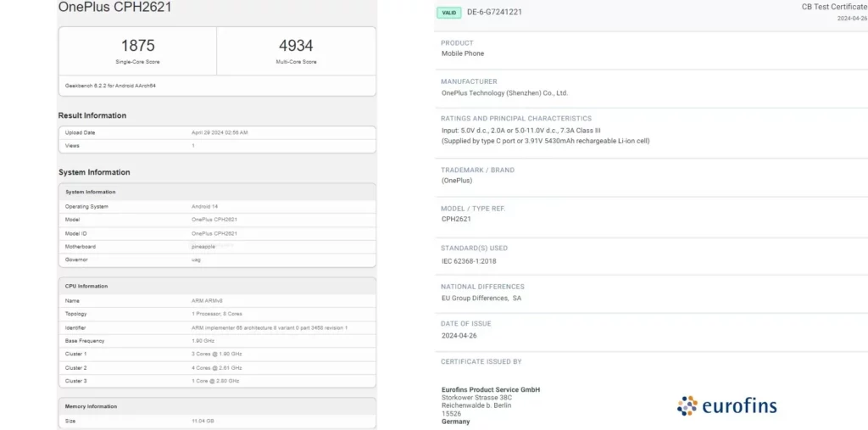Image resolution: width=868 pixels, height=430 pixels.
Task: Click the certificate number DE-6-G7241221
Action: 494,12
